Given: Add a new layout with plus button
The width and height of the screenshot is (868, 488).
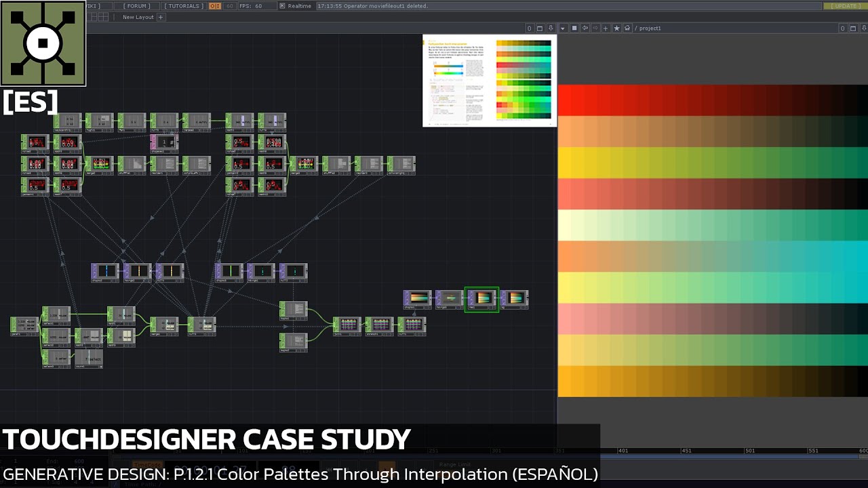Looking at the screenshot, I should (x=161, y=17).
